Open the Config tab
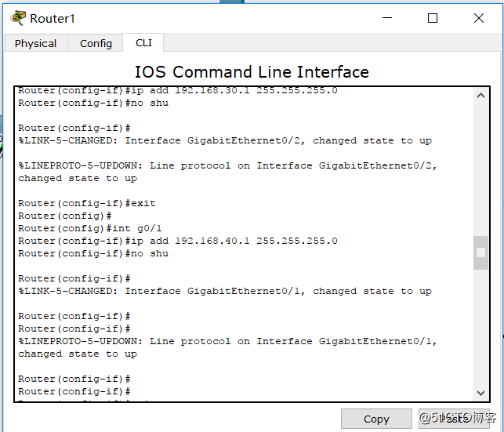The width and height of the screenshot is (504, 432). 96,43
